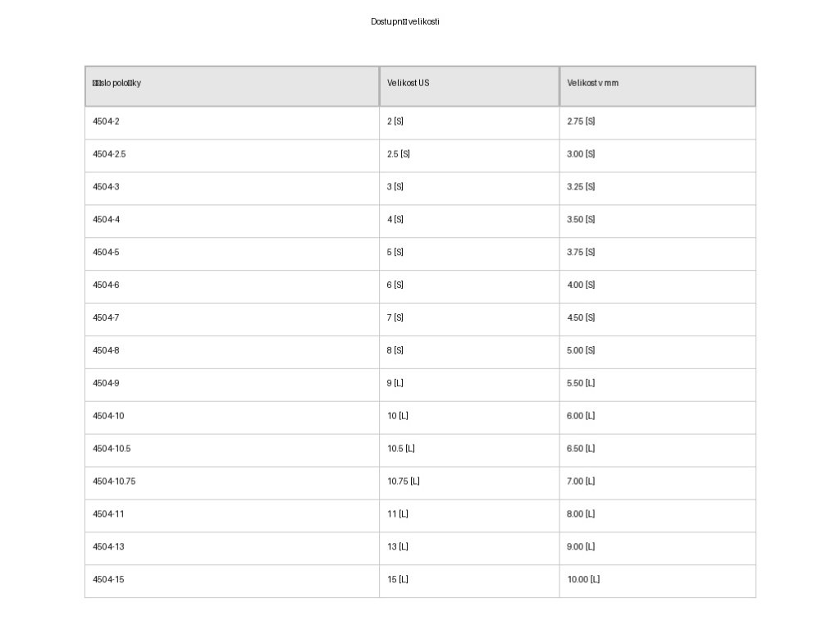The height and width of the screenshot is (630, 840).
Task: Select item number 4504-2.5 cell
Action: (x=109, y=154)
